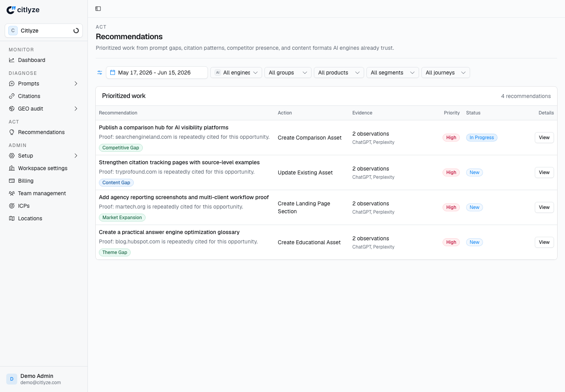
Task: Open the All products dropdown
Action: pyautogui.click(x=339, y=73)
